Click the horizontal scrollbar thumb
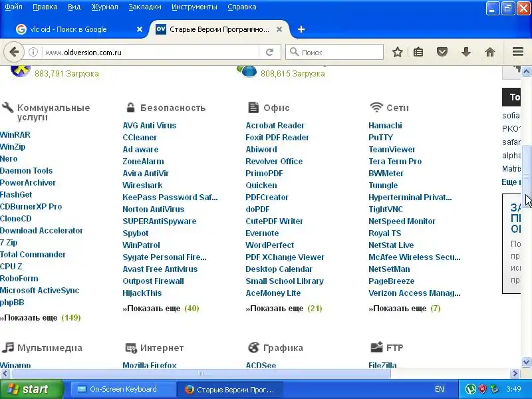The height and width of the screenshot is (399, 532). pyautogui.click(x=200, y=374)
